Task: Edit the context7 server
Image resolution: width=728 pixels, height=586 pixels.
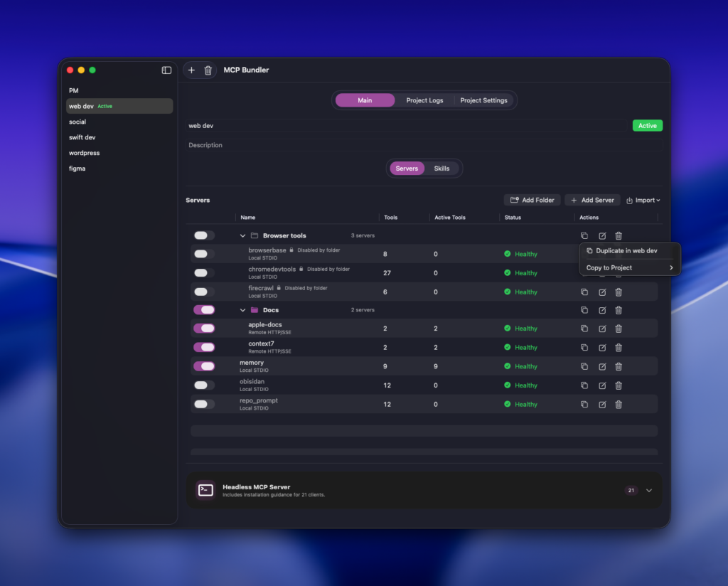Action: (x=602, y=348)
